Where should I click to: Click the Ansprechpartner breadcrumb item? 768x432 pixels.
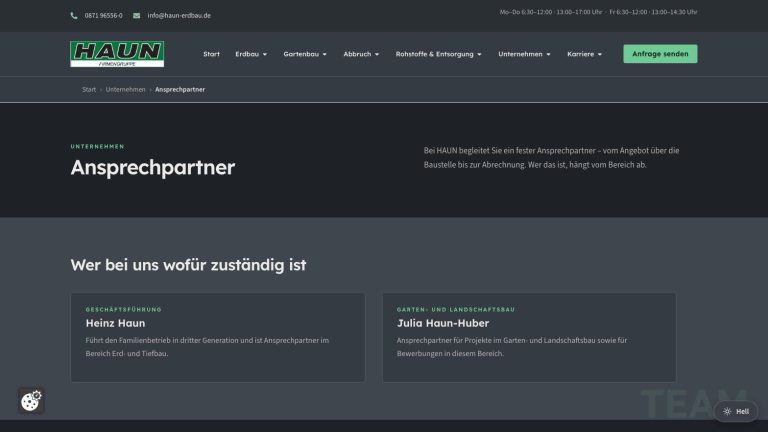pos(180,90)
